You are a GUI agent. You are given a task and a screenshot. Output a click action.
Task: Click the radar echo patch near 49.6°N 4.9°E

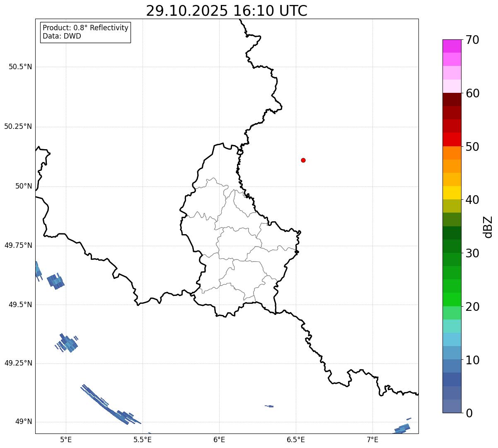click(56, 281)
